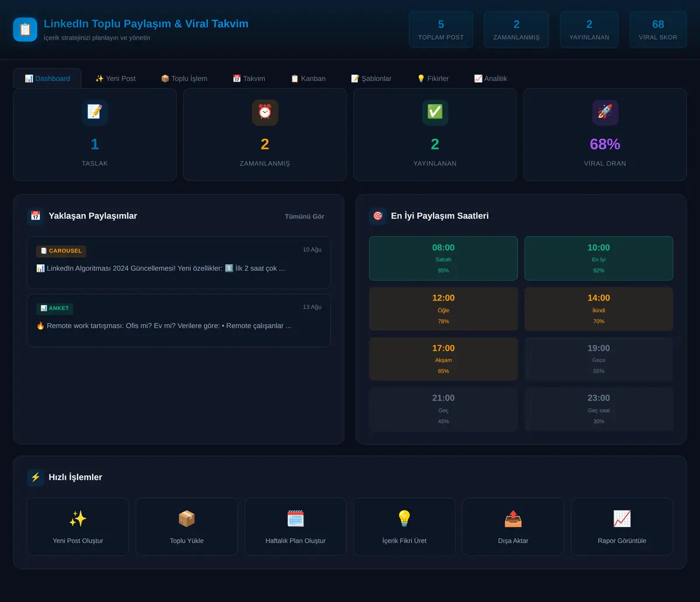Go to the Şablonlar tab
This screenshot has height=602, width=700.
click(371, 78)
